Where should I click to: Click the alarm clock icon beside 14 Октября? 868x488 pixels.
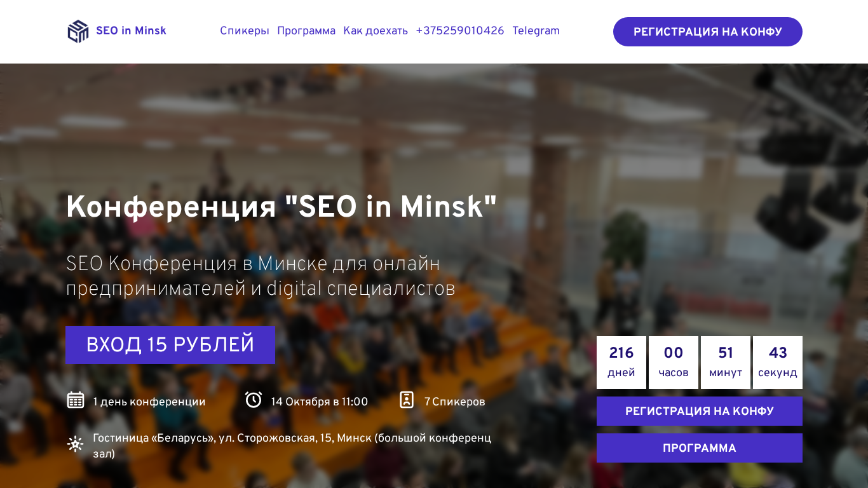pos(254,400)
